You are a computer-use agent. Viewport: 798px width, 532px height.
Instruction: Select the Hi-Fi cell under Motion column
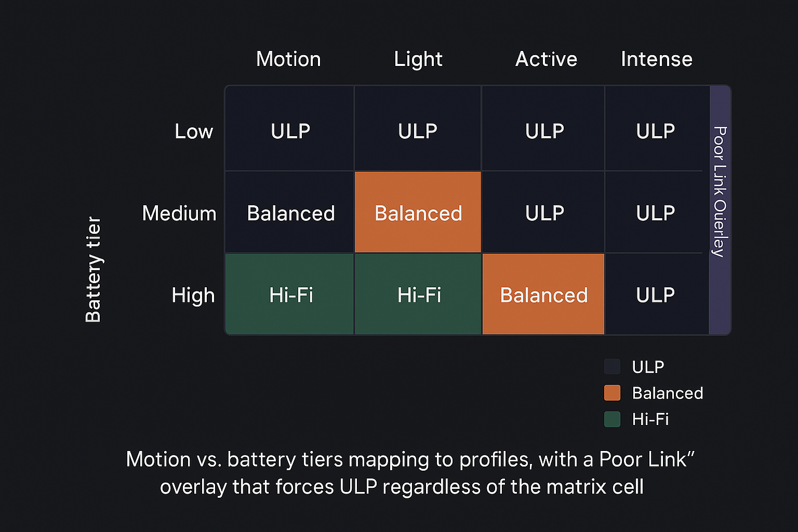[290, 295]
